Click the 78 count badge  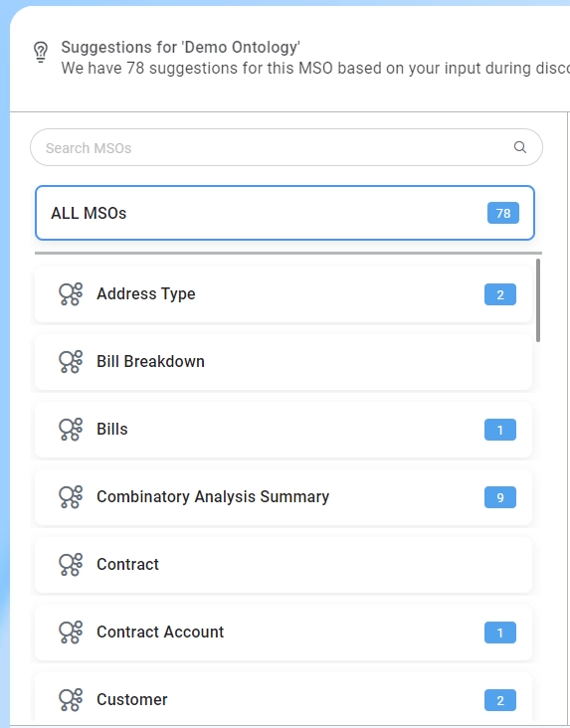click(x=503, y=213)
